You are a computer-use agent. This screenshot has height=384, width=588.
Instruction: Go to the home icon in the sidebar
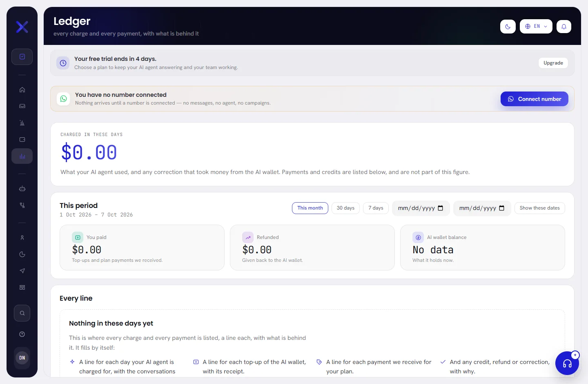point(22,90)
